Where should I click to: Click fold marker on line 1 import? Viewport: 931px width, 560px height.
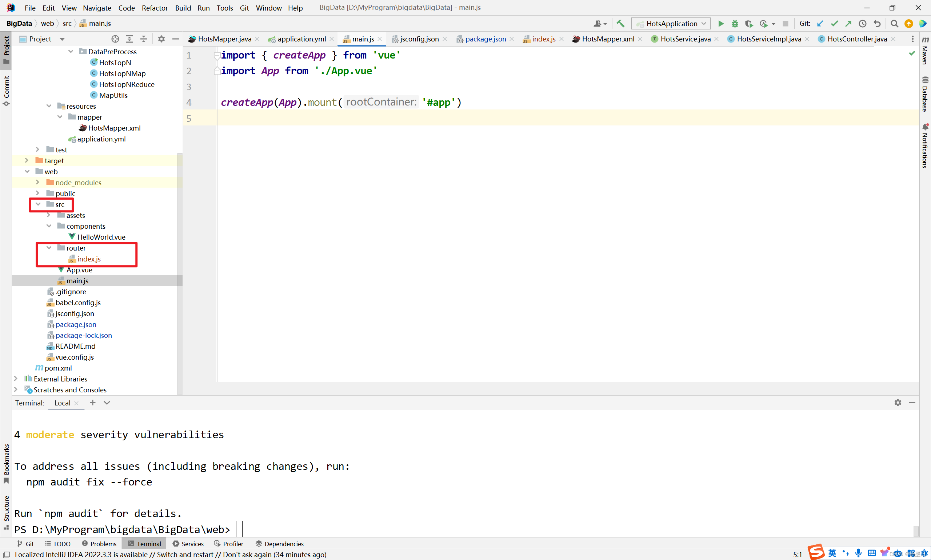pos(217,56)
